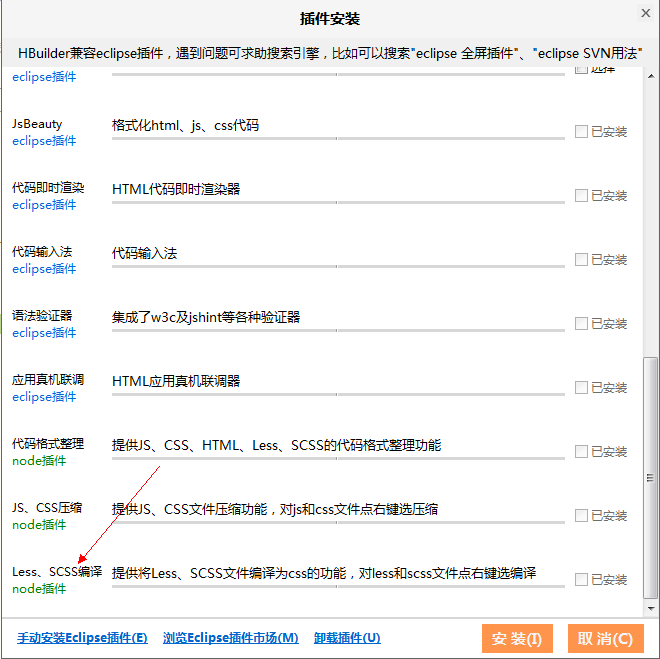
Task: Click eclipse插件 label under 代码即时渲染
Action: pos(44,205)
